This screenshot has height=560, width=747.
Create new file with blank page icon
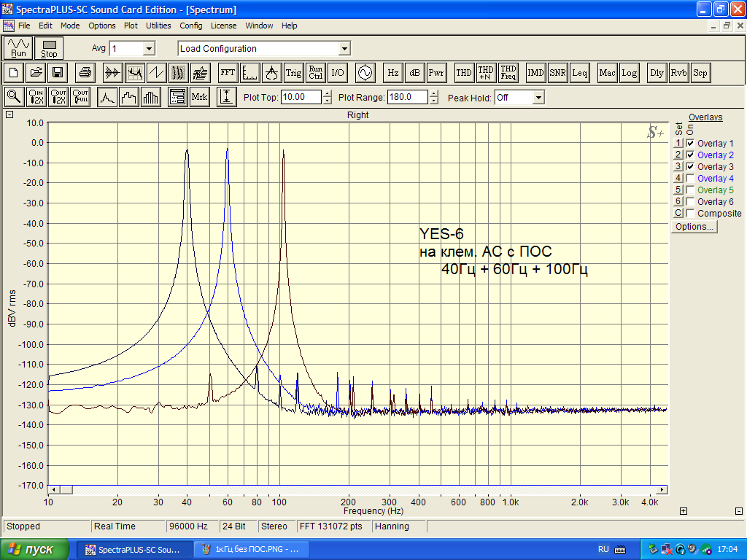(x=14, y=73)
